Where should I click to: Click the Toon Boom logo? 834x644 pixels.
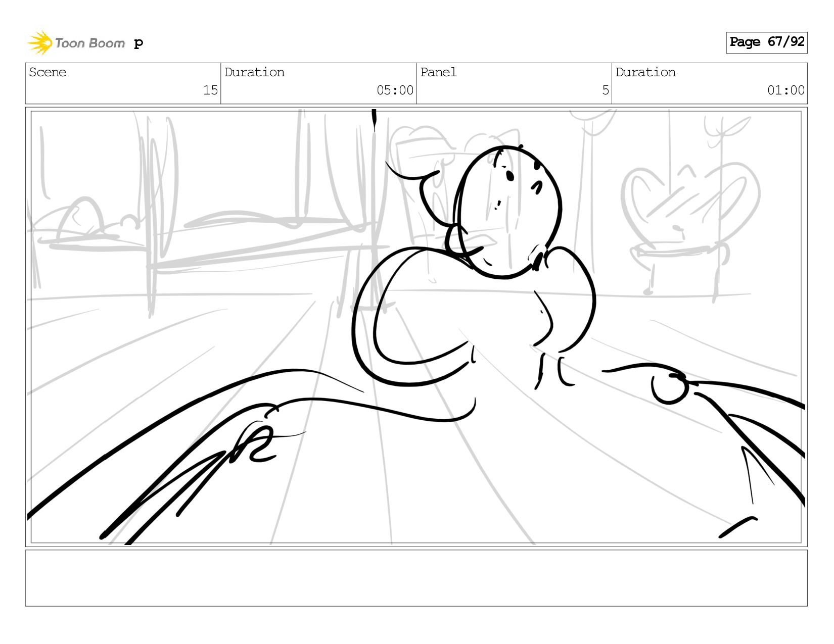point(76,43)
